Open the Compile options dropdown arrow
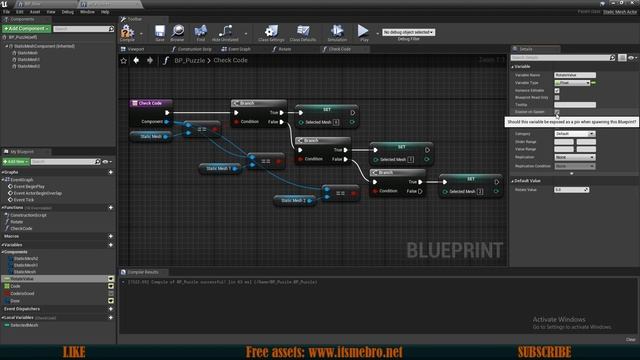 pos(142,34)
